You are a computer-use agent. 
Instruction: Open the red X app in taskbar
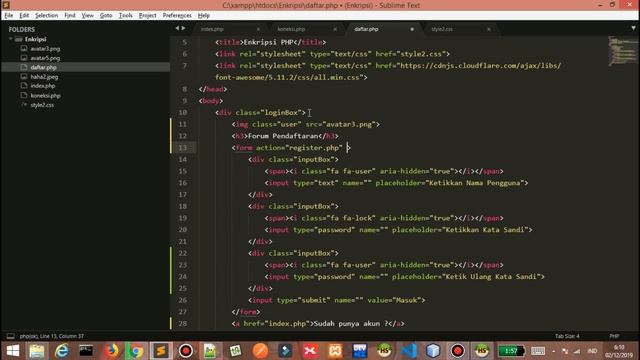pyautogui.click(x=310, y=351)
